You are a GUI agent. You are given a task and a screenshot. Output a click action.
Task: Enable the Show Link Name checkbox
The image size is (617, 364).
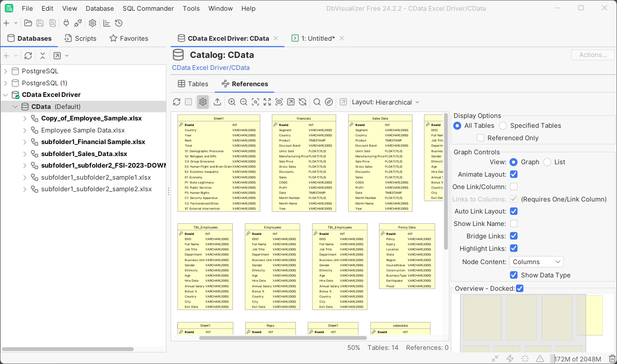[514, 224]
